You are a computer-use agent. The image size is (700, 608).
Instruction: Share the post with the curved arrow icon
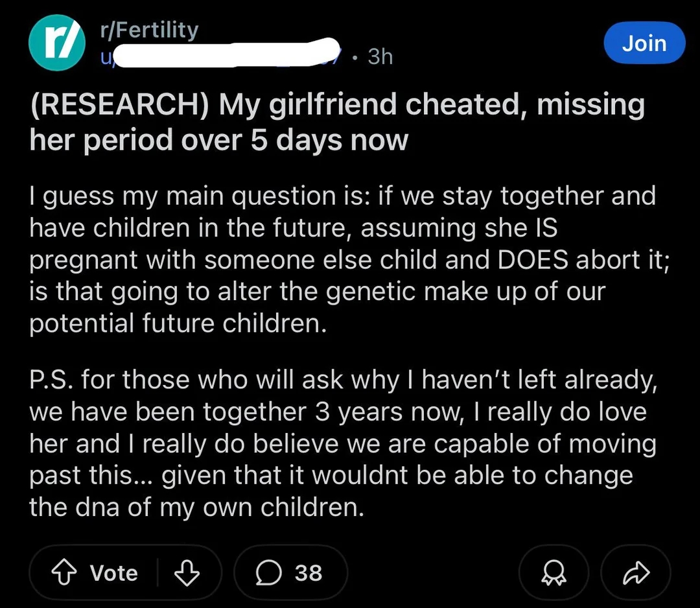[636, 572]
